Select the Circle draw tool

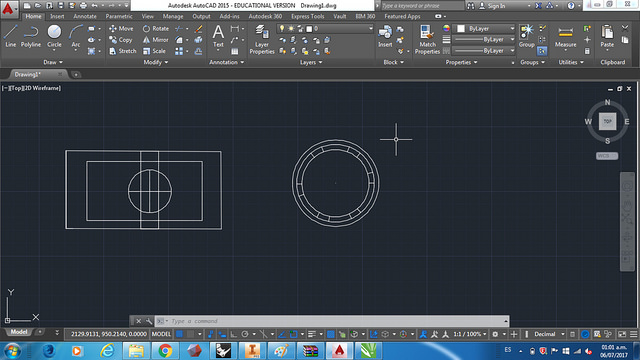coord(54,36)
